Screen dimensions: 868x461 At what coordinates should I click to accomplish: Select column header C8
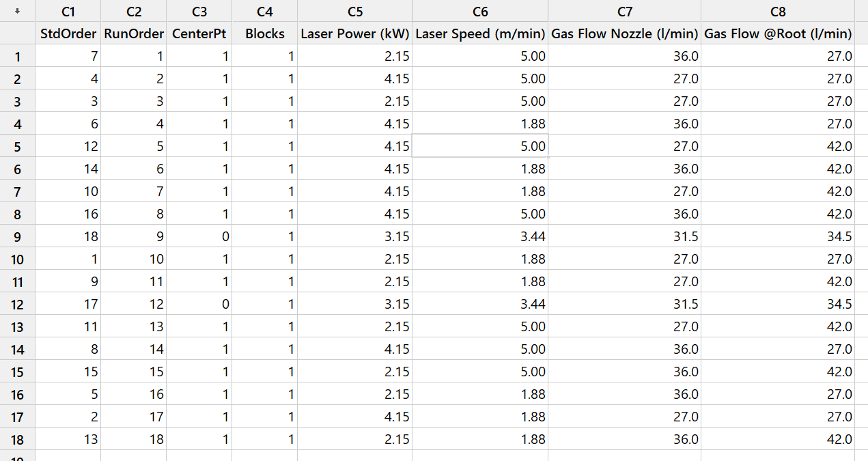pos(777,11)
